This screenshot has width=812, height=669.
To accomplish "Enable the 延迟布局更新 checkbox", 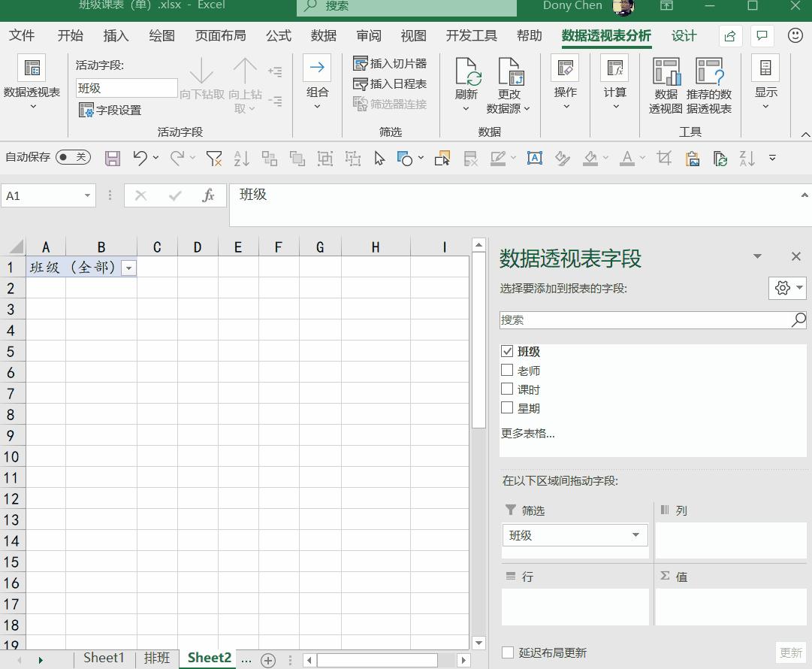I will [x=508, y=652].
